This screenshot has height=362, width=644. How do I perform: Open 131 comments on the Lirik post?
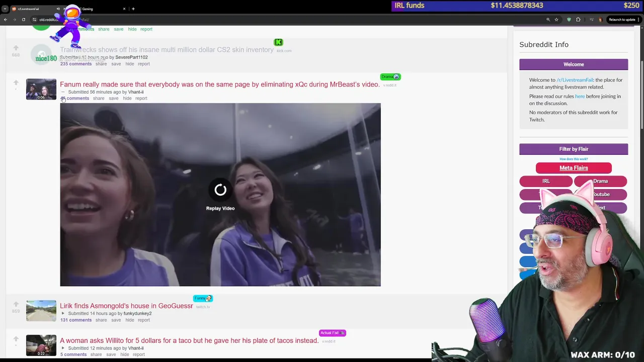[x=76, y=320]
